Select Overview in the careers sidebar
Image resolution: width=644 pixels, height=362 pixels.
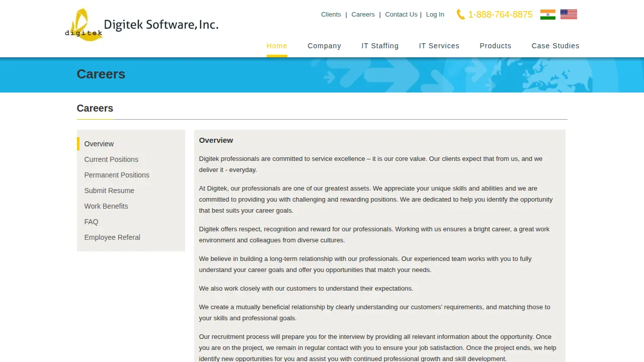click(x=99, y=144)
